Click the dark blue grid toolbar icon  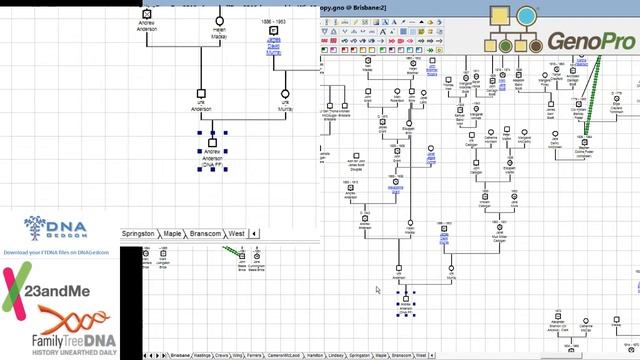pyautogui.click(x=404, y=31)
